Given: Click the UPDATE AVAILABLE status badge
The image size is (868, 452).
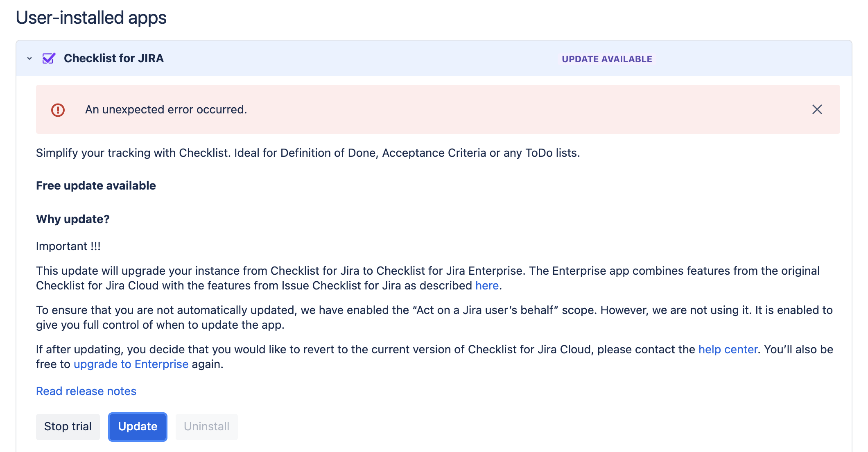Looking at the screenshot, I should [x=607, y=59].
